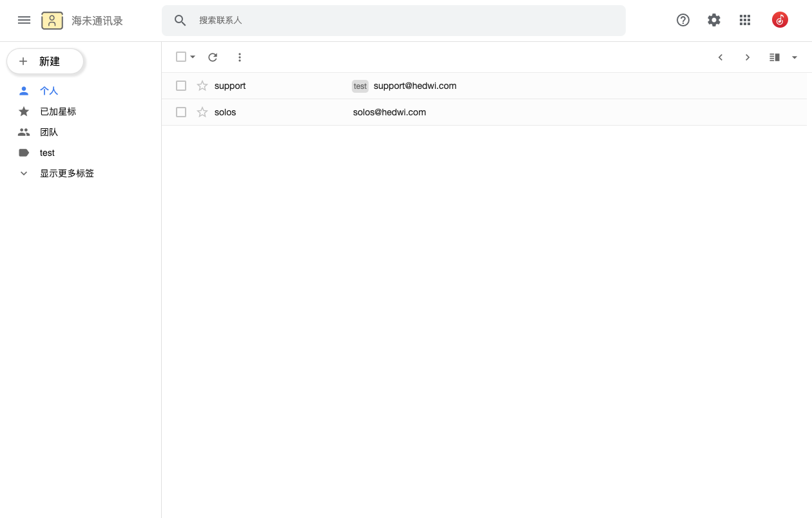812x518 pixels.
Task: Open settings gear icon
Action: point(714,20)
